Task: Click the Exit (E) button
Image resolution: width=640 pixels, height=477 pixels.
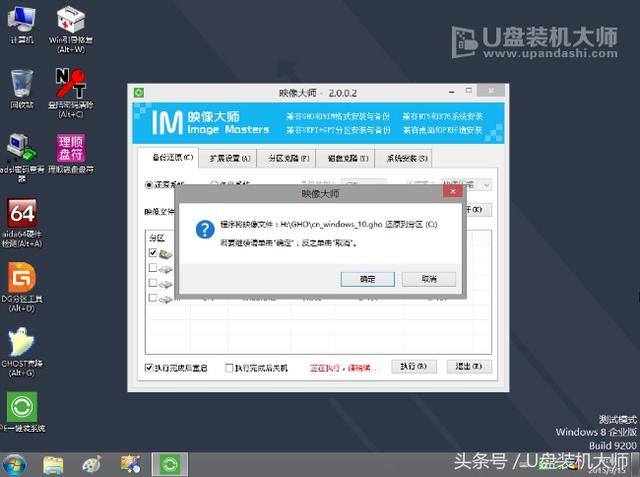Action: click(x=469, y=366)
